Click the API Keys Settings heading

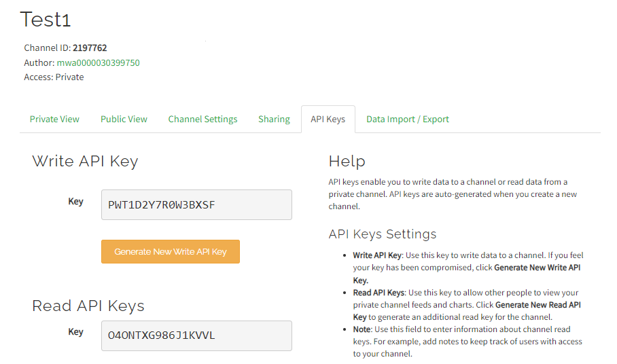pos(382,234)
